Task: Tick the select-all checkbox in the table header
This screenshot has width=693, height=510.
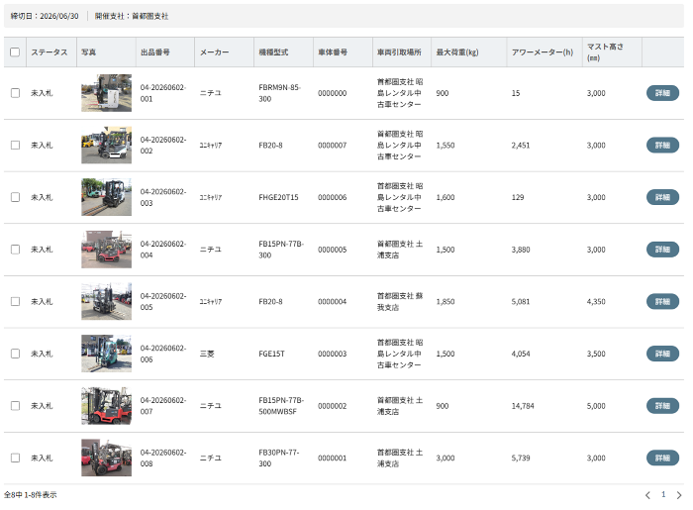Action: click(x=15, y=52)
